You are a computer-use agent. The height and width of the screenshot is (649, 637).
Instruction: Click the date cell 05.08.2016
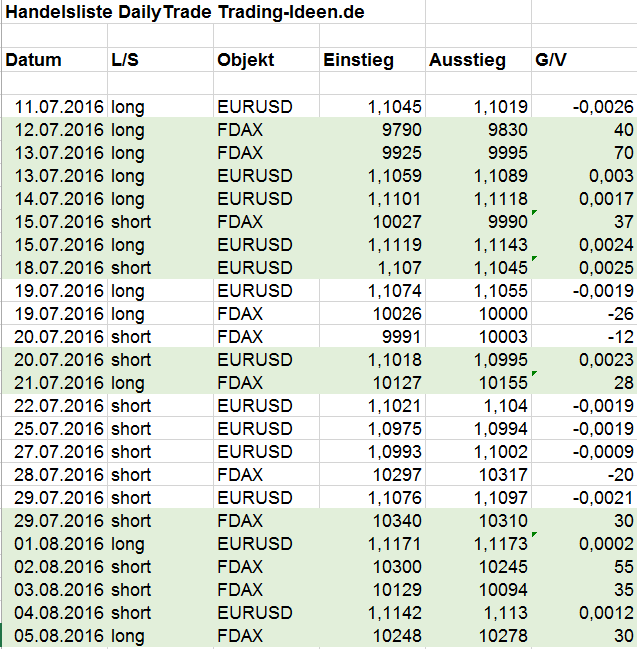(55, 636)
